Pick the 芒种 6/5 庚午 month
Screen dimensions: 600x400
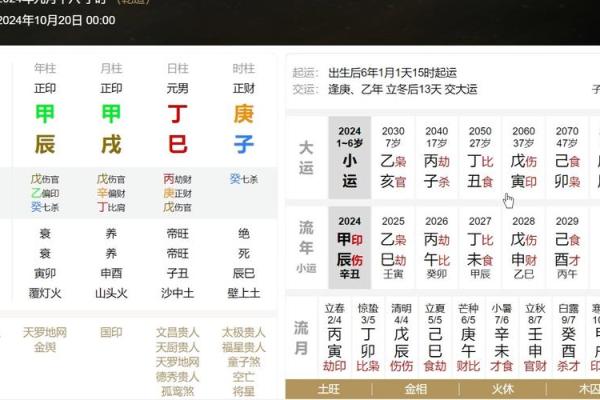pyautogui.click(x=468, y=337)
